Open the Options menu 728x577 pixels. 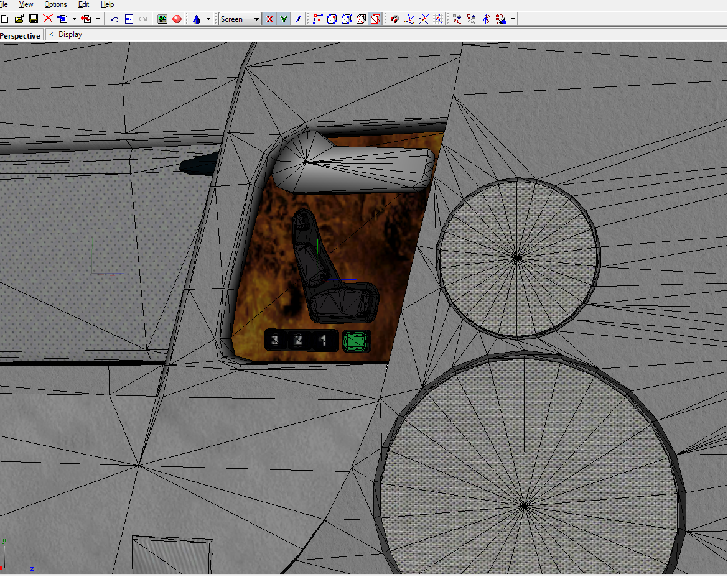pos(55,4)
